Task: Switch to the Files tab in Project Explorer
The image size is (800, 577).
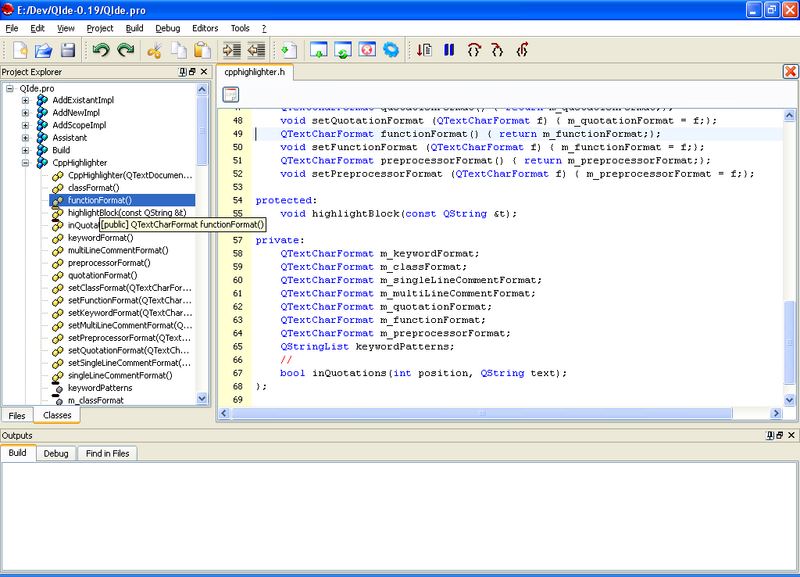Action: point(17,415)
